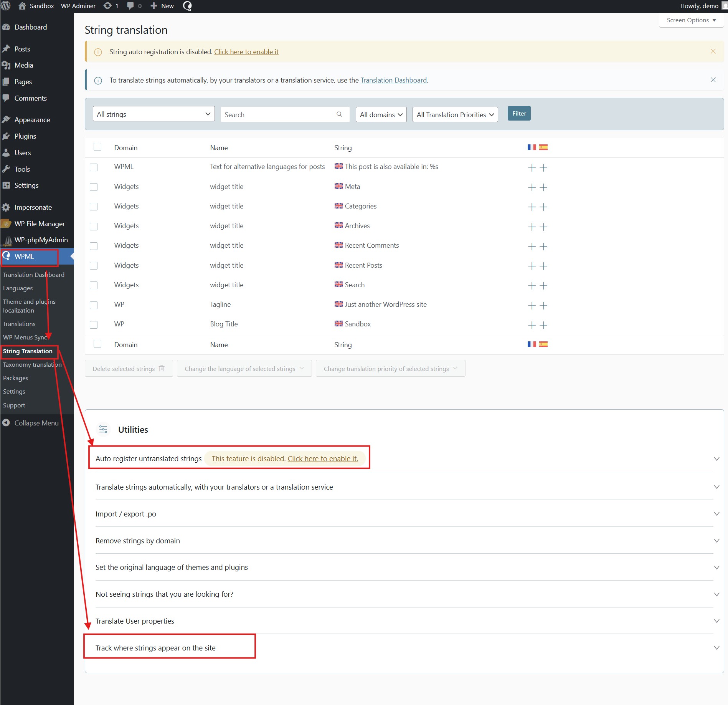Check the WPML alternative languages row checkbox
This screenshot has height=705, width=728.
pyautogui.click(x=94, y=167)
